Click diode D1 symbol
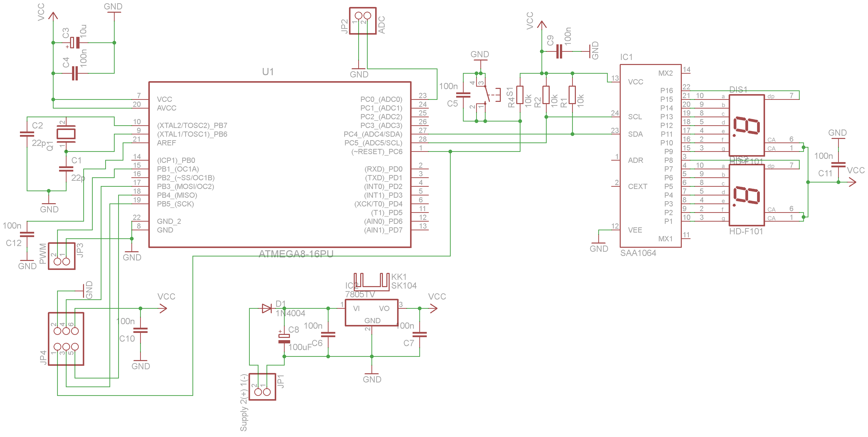The width and height of the screenshot is (868, 437). 267,309
